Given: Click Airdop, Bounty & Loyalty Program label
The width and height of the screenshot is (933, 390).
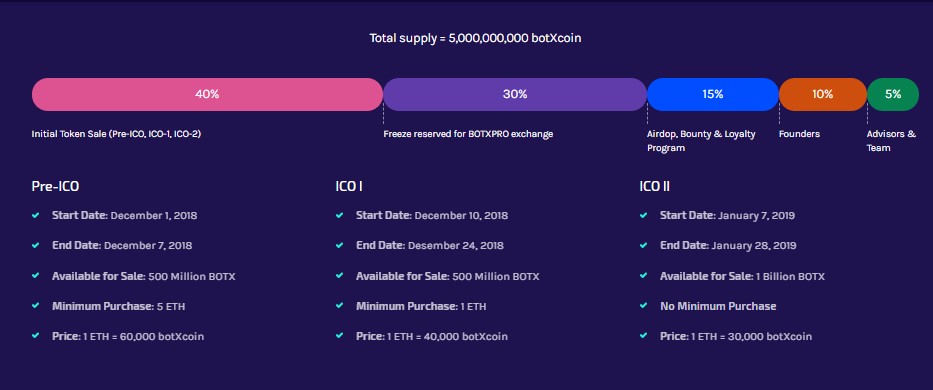Looking at the screenshot, I should (702, 141).
